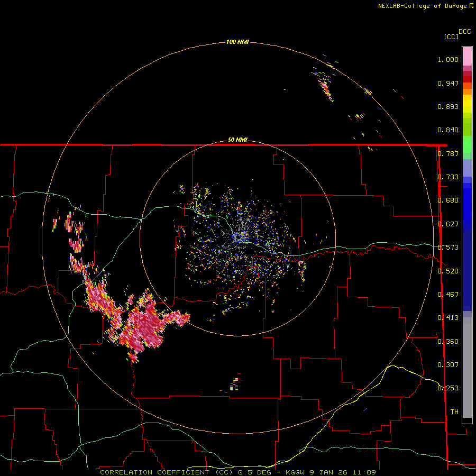Select the 0.467 scale value
This screenshot has height=476, width=476.
pos(448,294)
